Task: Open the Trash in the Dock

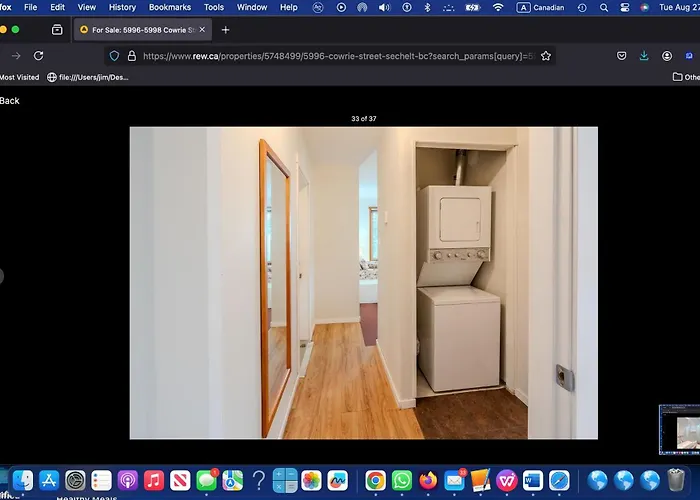Action: point(676,481)
